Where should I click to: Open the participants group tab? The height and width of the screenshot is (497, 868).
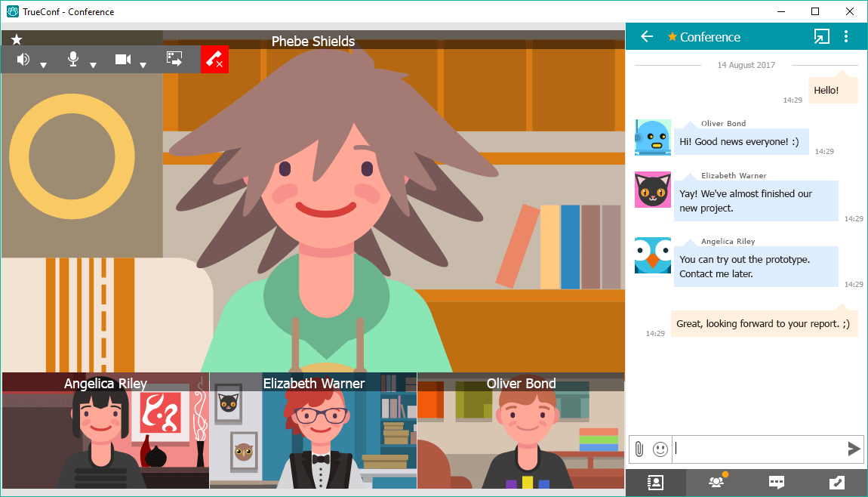[x=716, y=483]
